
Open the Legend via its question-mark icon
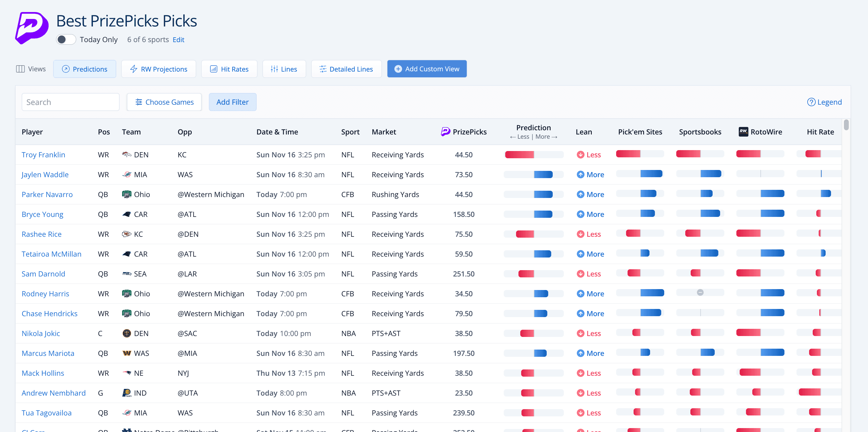tap(812, 102)
